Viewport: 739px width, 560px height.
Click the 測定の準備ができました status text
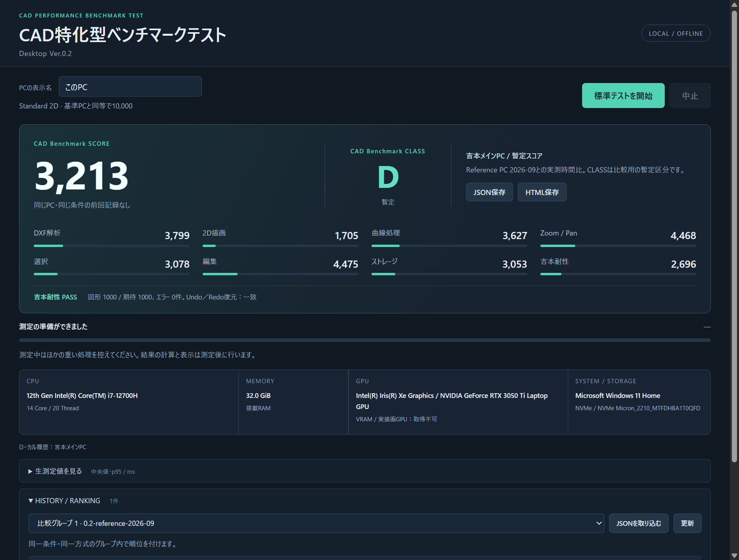pos(53,326)
